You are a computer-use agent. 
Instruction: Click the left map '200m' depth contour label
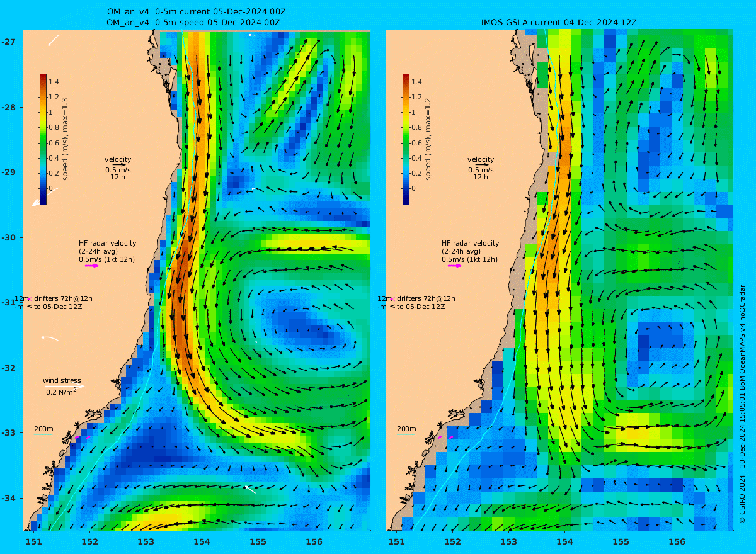(x=43, y=429)
